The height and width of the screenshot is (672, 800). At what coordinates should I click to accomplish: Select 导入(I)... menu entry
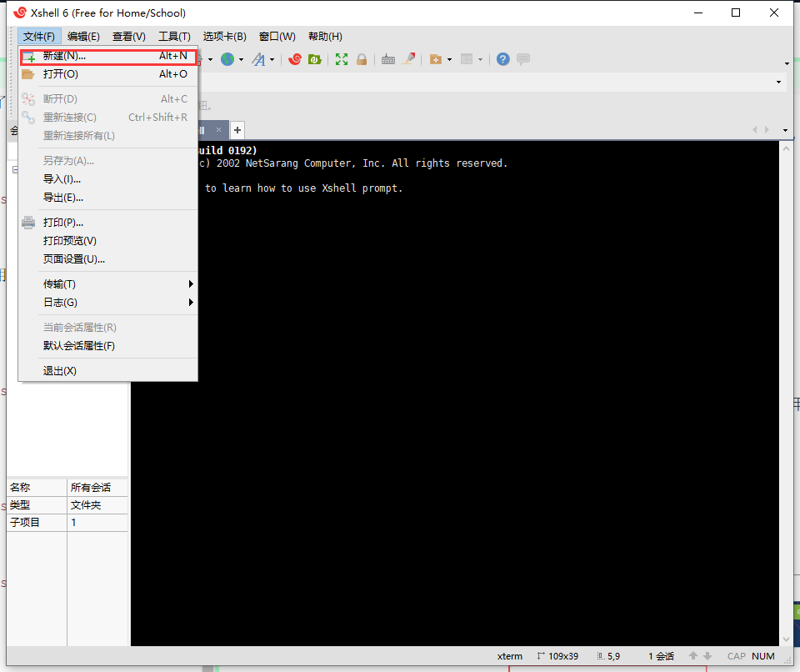107,179
